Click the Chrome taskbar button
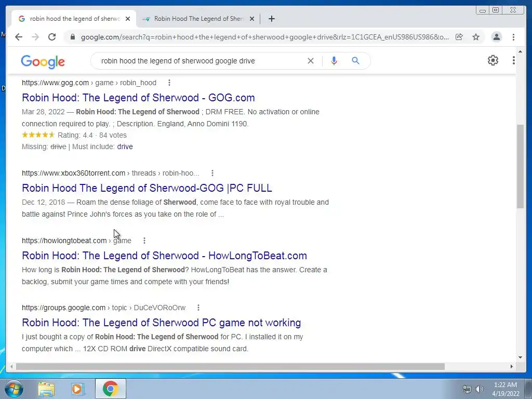Image resolution: width=532 pixels, height=399 pixels. tap(111, 389)
